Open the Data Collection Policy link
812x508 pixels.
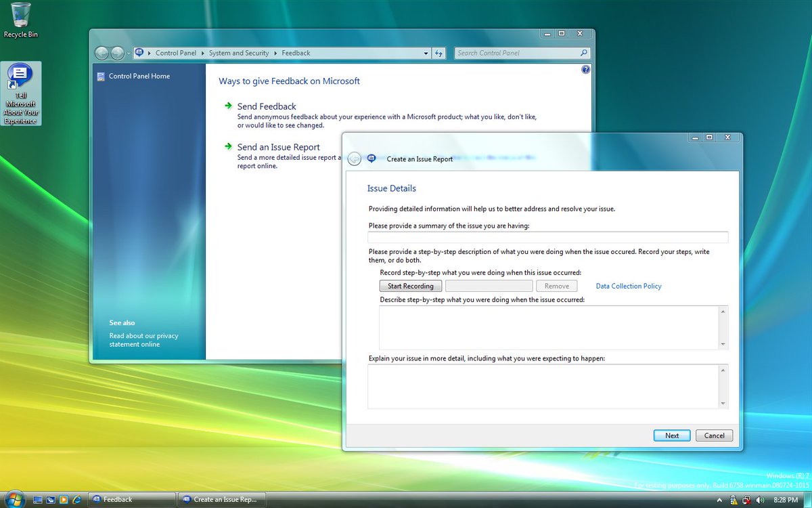coord(629,286)
